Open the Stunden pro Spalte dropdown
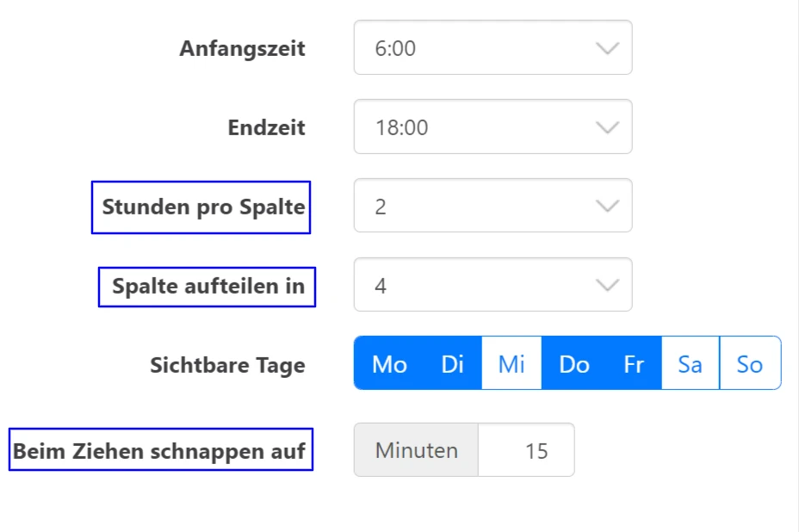 [492, 207]
